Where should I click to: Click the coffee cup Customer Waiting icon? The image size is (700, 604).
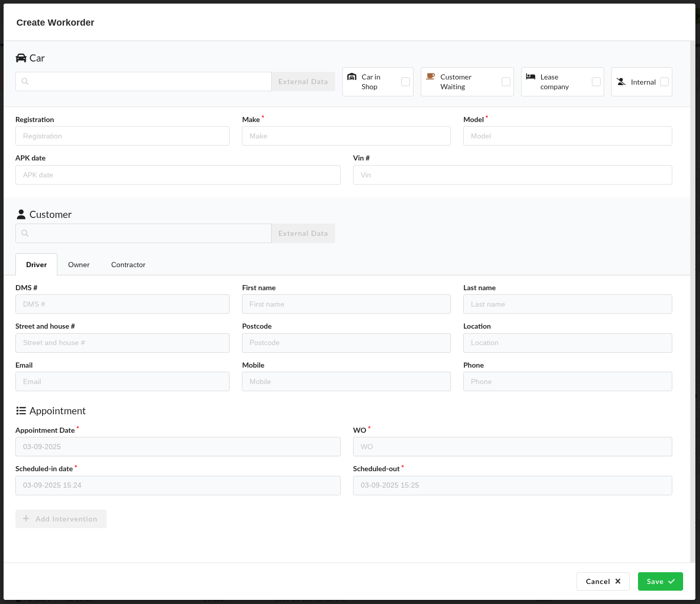[x=431, y=76]
